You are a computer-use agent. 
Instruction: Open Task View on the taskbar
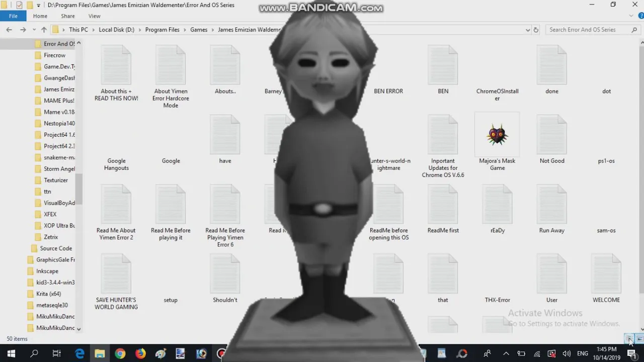click(56, 353)
